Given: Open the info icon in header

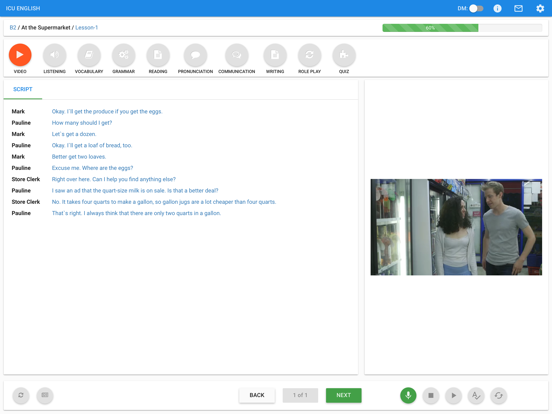Looking at the screenshot, I should coord(497,8).
